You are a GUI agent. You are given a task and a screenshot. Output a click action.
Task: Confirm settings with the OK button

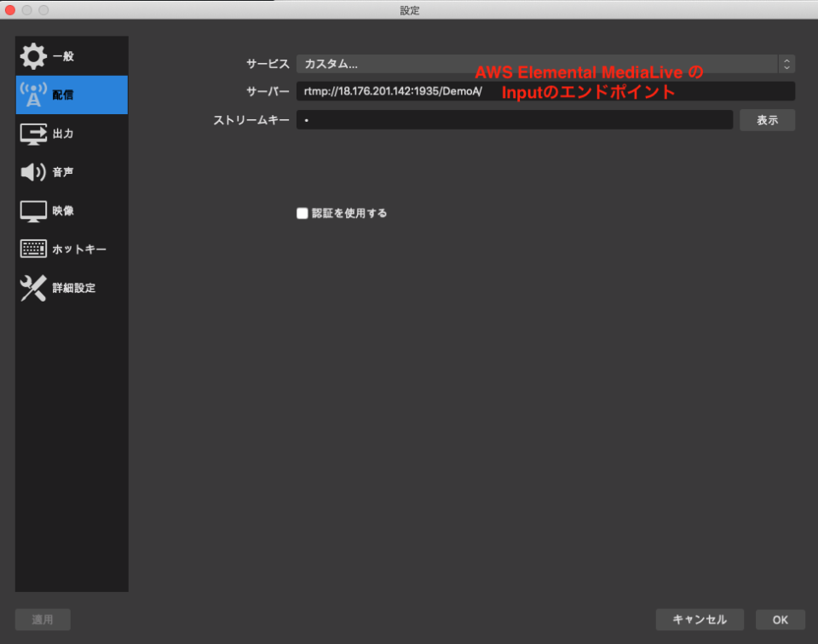point(781,619)
